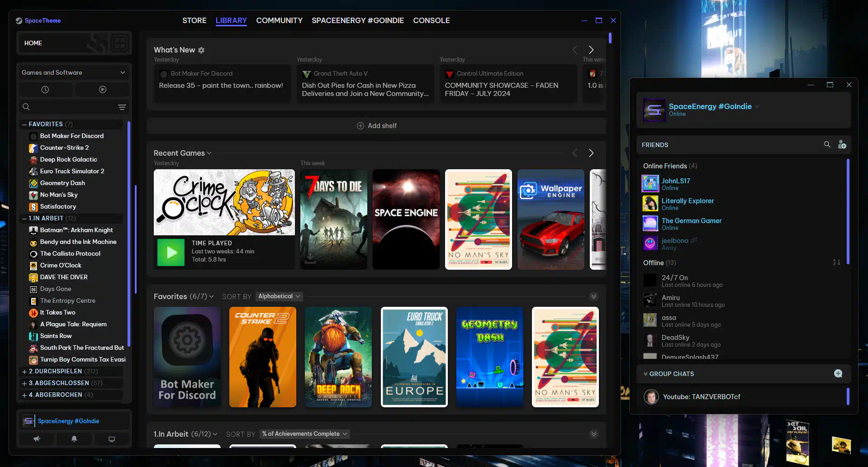The image size is (868, 467).
Task: Expand the 2.DURCHSPIELEN category
Action: [24, 371]
